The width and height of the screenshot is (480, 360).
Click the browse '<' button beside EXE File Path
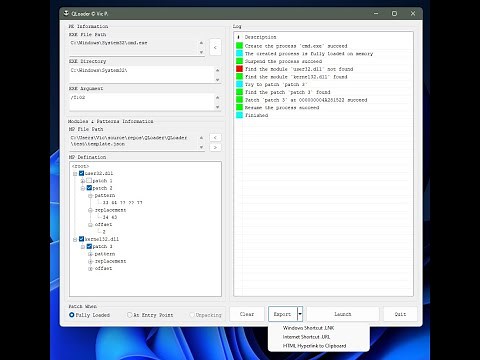click(x=215, y=47)
